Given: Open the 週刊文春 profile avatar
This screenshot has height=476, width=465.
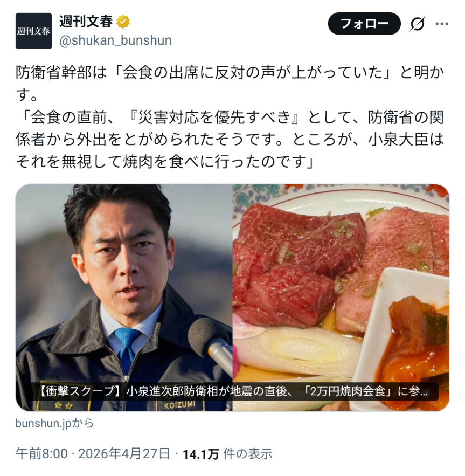Looking at the screenshot, I should pyautogui.click(x=34, y=31).
